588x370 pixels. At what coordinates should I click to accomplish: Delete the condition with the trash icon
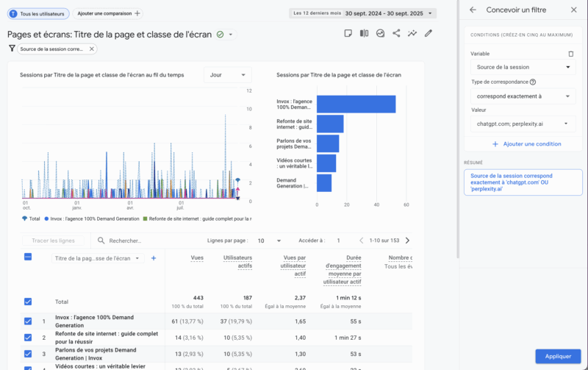coord(571,54)
